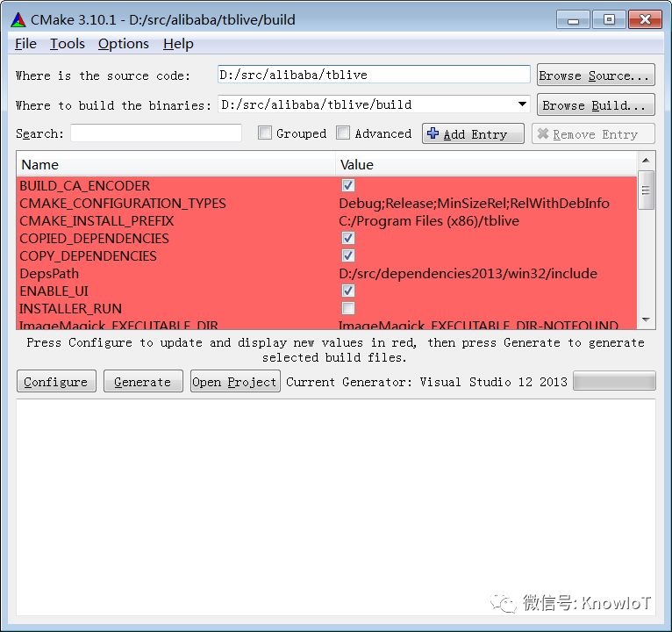672x632 pixels.
Task: Toggle the Grouped checkbox
Action: [x=265, y=133]
